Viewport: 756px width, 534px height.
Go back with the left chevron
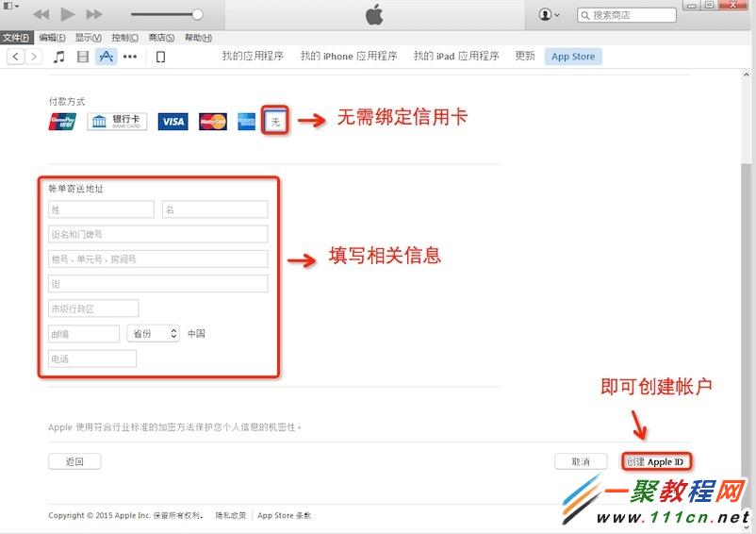(15, 57)
